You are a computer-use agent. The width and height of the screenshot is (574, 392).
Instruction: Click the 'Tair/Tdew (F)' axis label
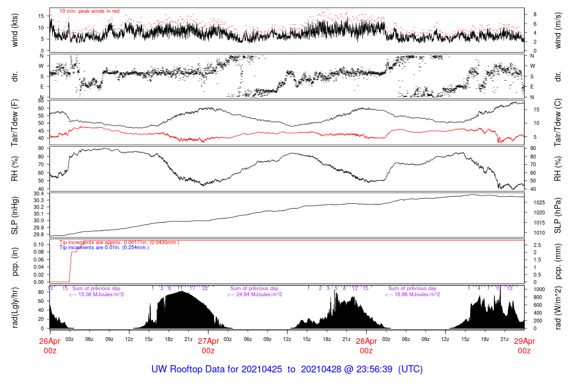click(x=15, y=123)
